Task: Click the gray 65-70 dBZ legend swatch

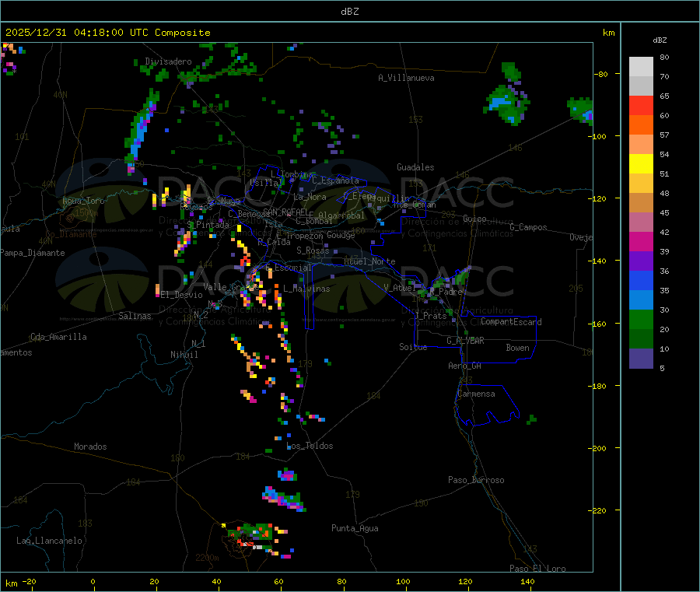Action: (641, 86)
